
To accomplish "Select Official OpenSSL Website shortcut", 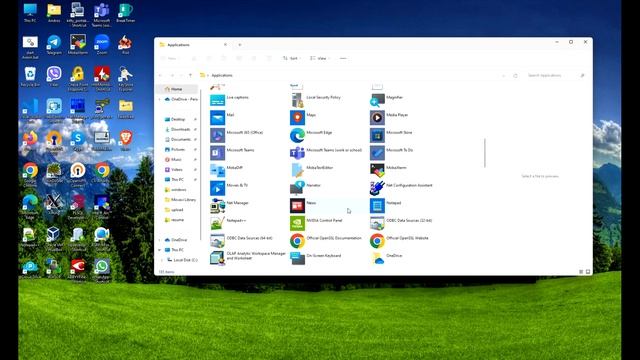I will [x=400, y=240].
